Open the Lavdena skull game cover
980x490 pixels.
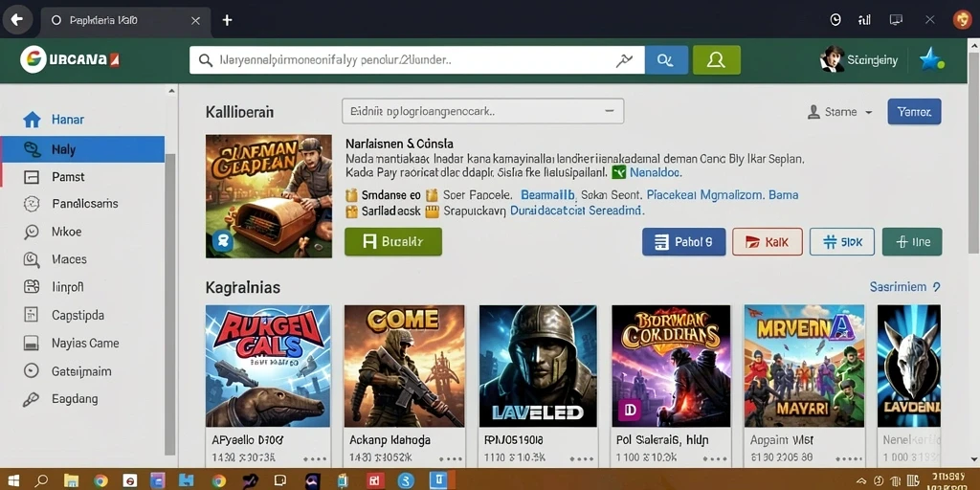point(909,366)
